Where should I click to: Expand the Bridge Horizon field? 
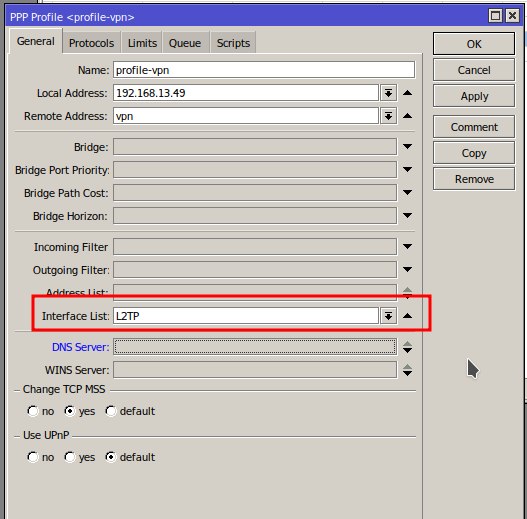point(407,215)
